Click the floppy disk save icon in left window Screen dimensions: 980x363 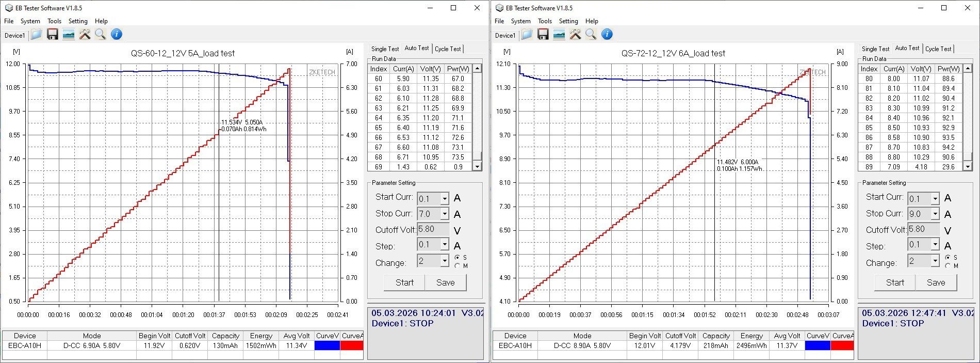[x=52, y=35]
